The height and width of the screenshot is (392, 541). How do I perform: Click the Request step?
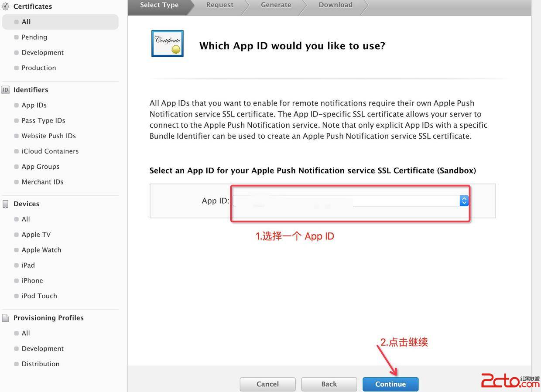220,5
